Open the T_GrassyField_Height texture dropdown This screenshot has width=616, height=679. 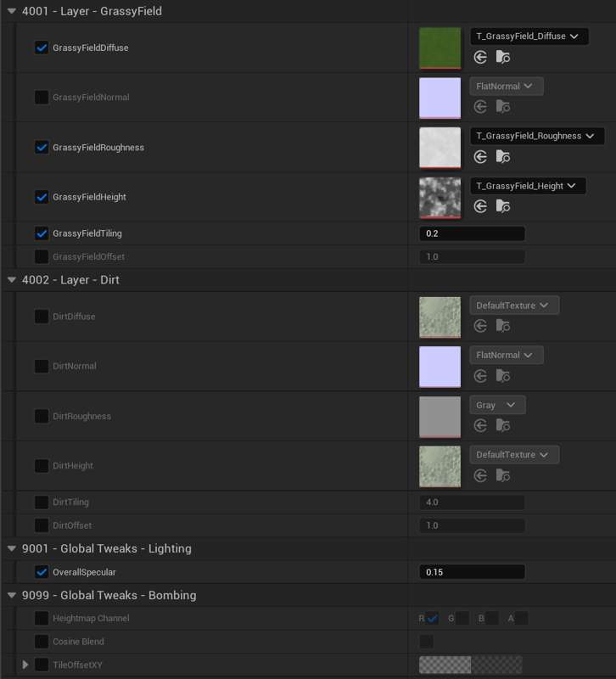click(527, 186)
